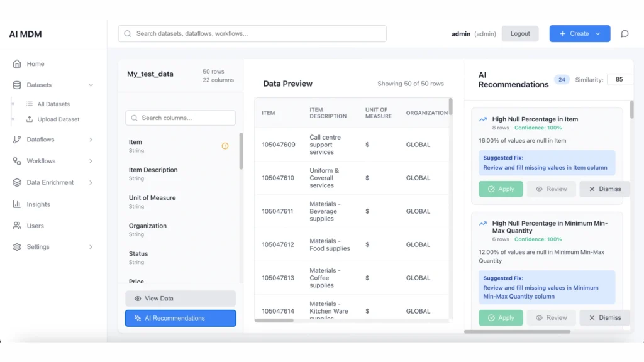Screen dimensions: 644x362
Task: Click the chat bubble icon in header
Action: click(x=625, y=34)
